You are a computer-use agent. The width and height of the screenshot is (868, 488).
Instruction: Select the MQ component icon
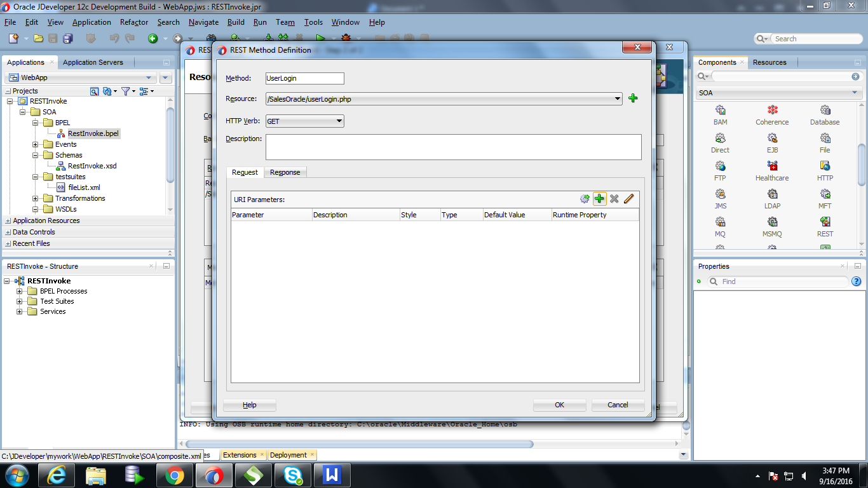pos(720,220)
